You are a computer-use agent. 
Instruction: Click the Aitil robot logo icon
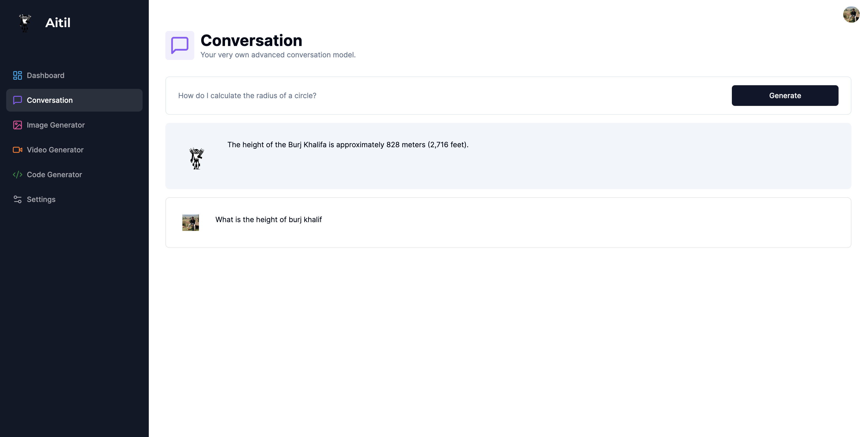[25, 23]
